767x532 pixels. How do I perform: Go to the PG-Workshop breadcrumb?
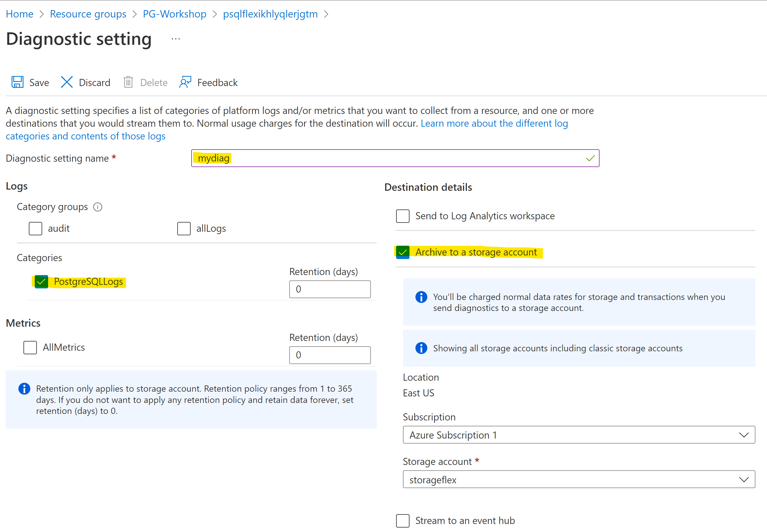tap(175, 14)
